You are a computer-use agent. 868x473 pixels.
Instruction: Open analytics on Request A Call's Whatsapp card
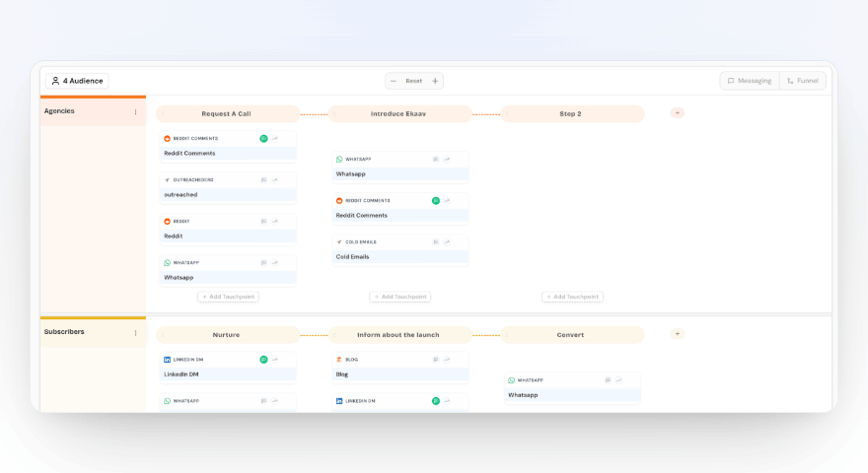(x=274, y=263)
